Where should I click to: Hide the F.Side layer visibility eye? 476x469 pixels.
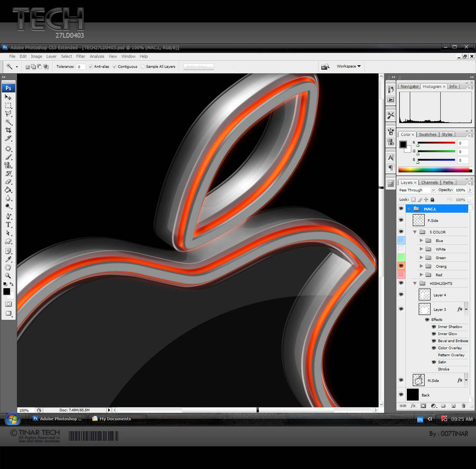tap(401, 220)
